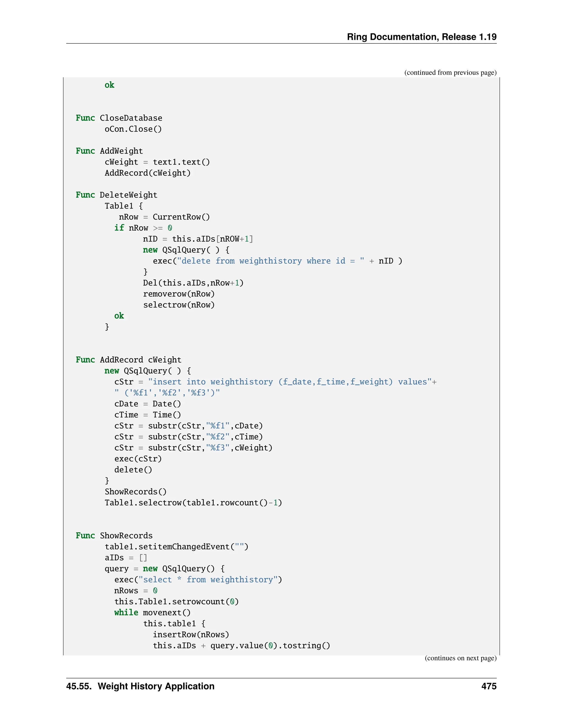Viewport: 563px width, 728px height.
Task: Click 'nID = this.aIDs[nROW+1]' line
Action: click(x=198, y=239)
